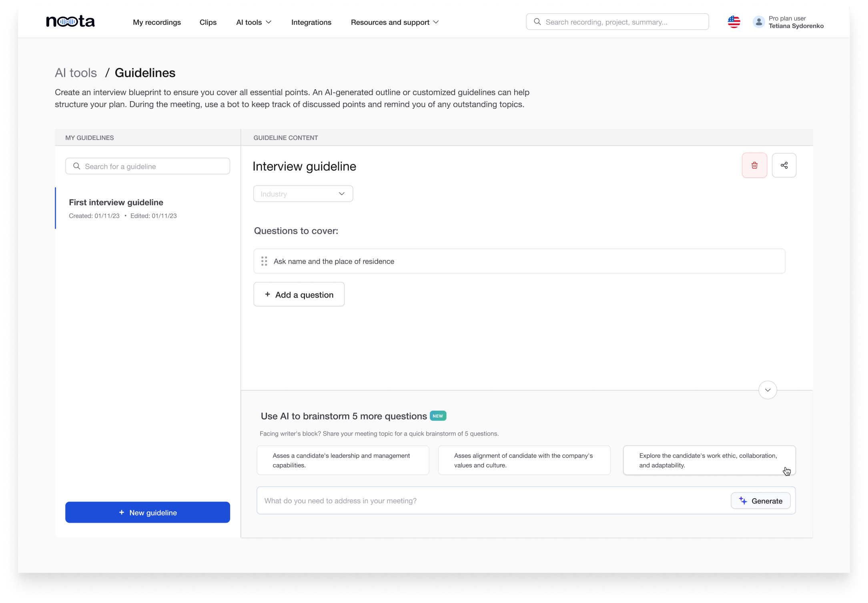Expand the AI tools menu
This screenshot has height=603, width=868.
point(253,22)
